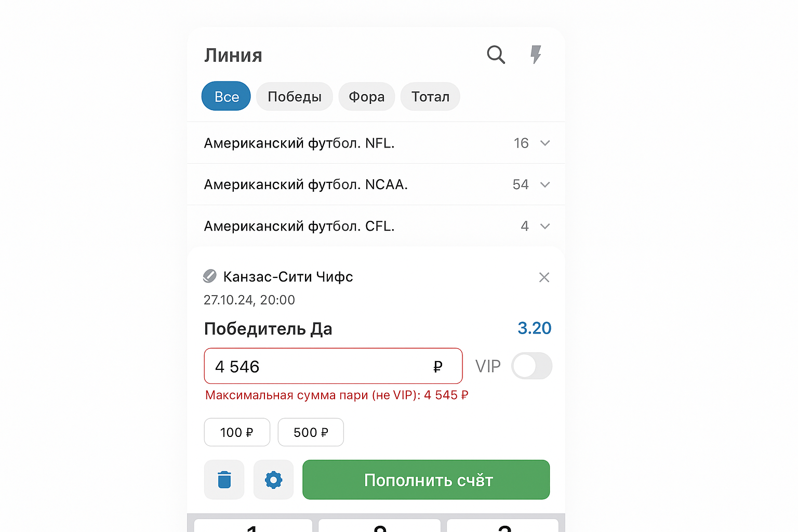Tap the lightning bolt quick-bet icon
Image resolution: width=798 pixels, height=532 pixels.
[x=536, y=55]
